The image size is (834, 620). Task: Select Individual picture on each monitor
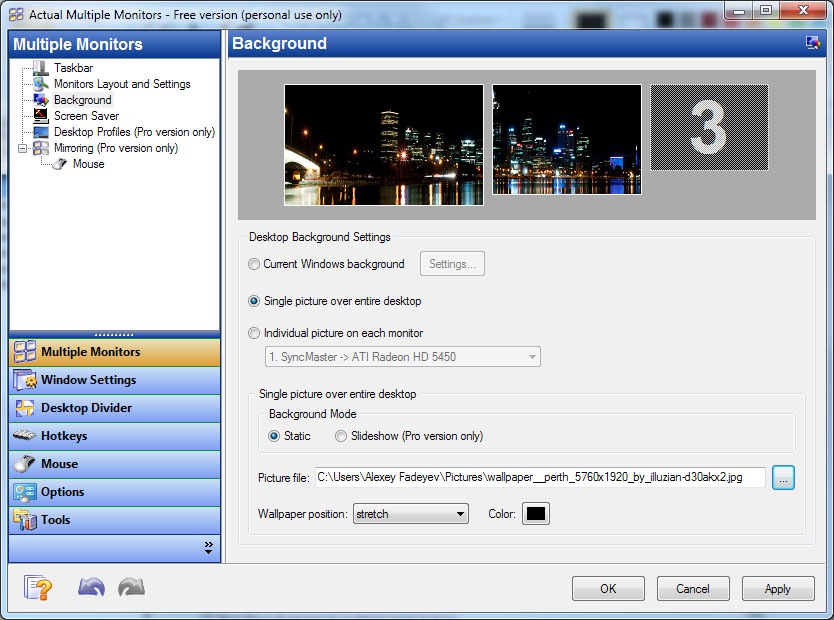point(253,333)
